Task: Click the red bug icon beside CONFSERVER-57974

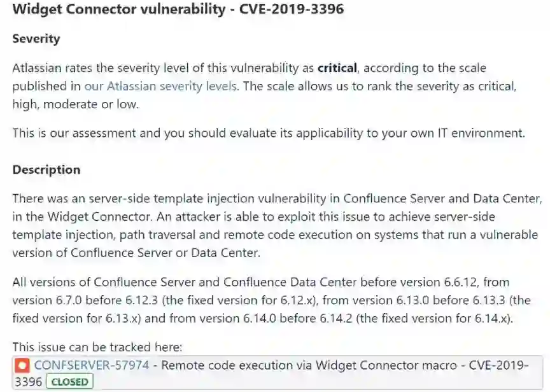Action: 23,365
